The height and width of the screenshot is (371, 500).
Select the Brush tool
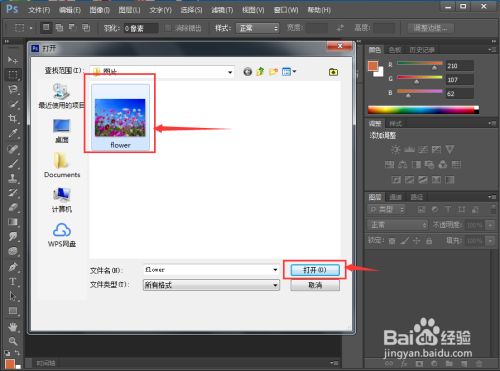click(x=13, y=163)
